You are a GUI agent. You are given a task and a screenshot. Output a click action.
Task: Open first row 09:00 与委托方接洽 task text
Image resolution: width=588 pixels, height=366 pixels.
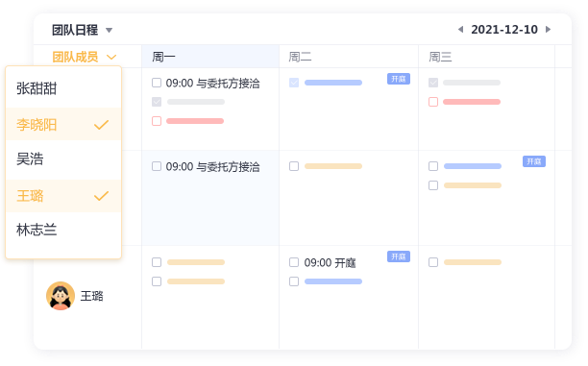(x=212, y=83)
